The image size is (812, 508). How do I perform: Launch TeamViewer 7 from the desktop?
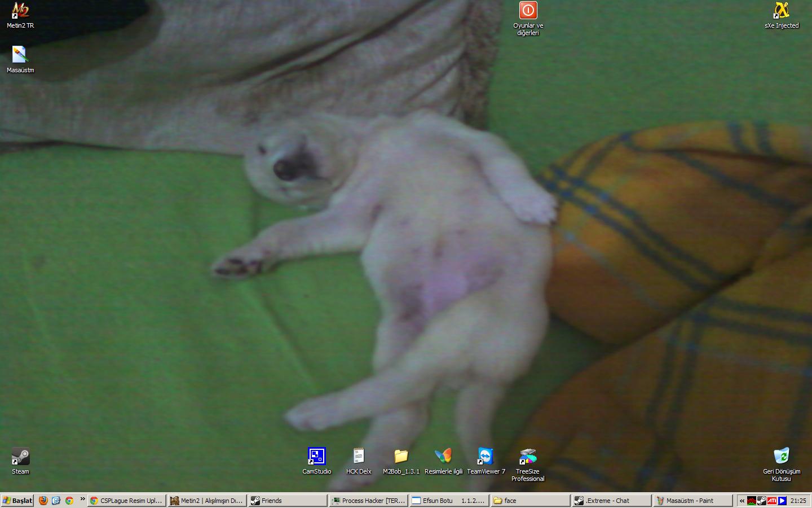pyautogui.click(x=486, y=457)
